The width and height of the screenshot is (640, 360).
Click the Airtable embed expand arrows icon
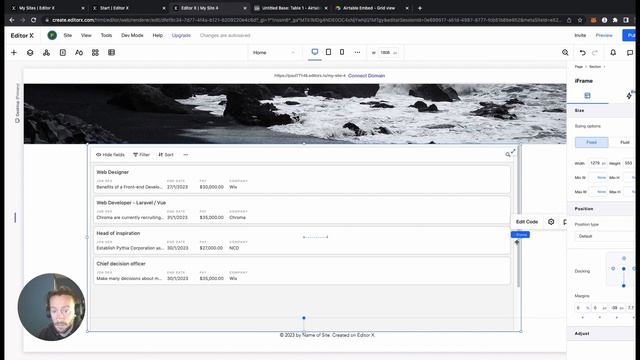click(513, 151)
